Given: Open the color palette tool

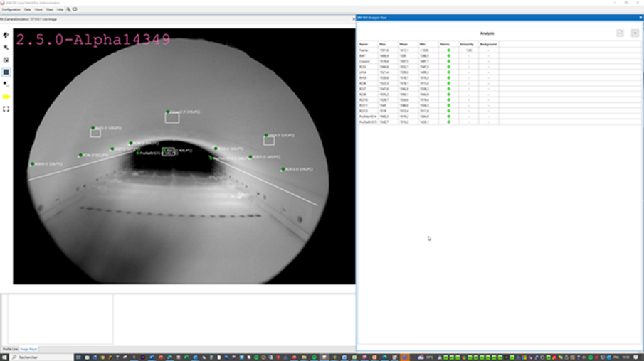Looking at the screenshot, I should [x=6, y=36].
